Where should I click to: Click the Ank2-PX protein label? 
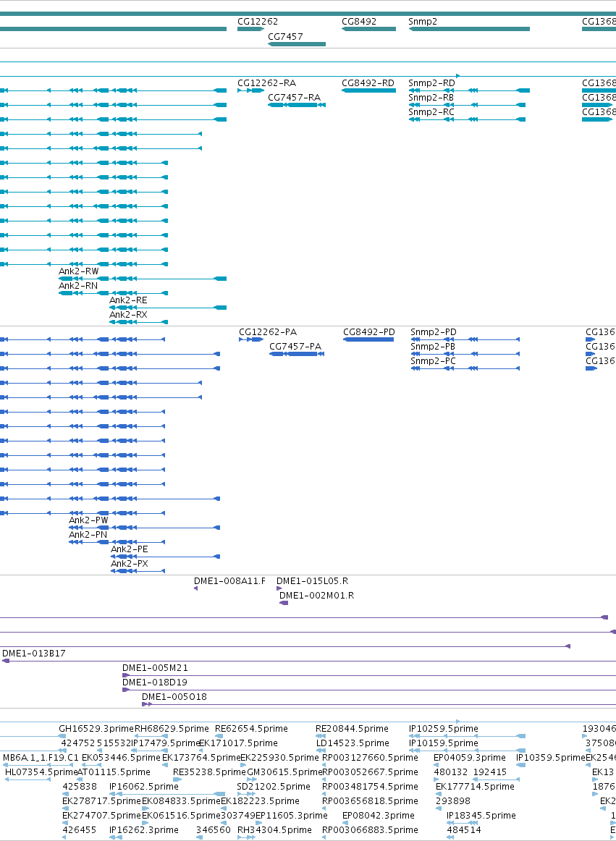point(130,564)
